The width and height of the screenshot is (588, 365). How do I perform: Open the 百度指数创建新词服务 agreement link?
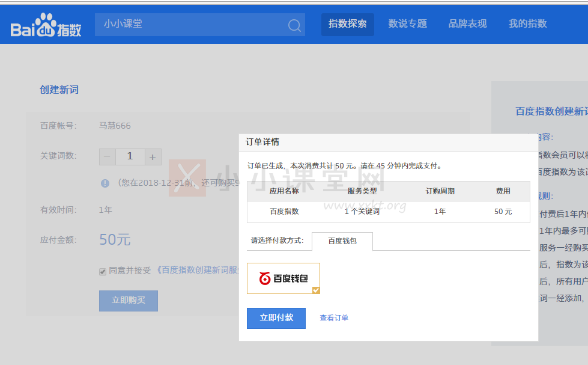(197, 270)
